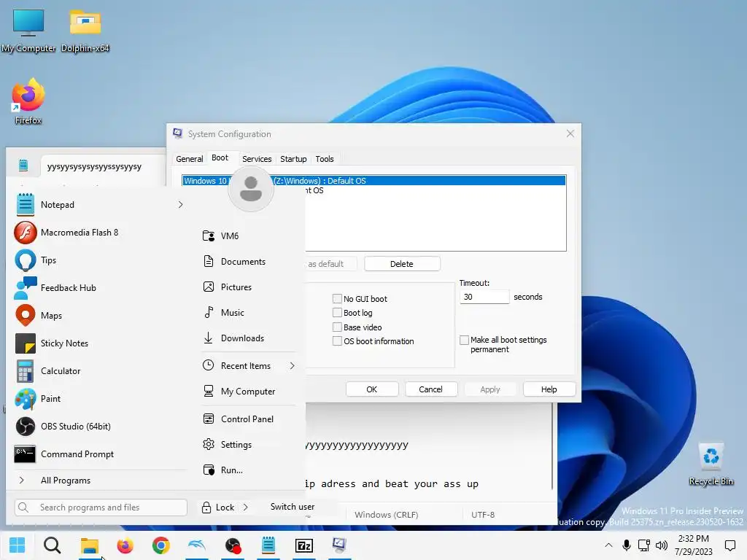
Task: Expand the Notepad jump list arrow
Action: tap(180, 205)
